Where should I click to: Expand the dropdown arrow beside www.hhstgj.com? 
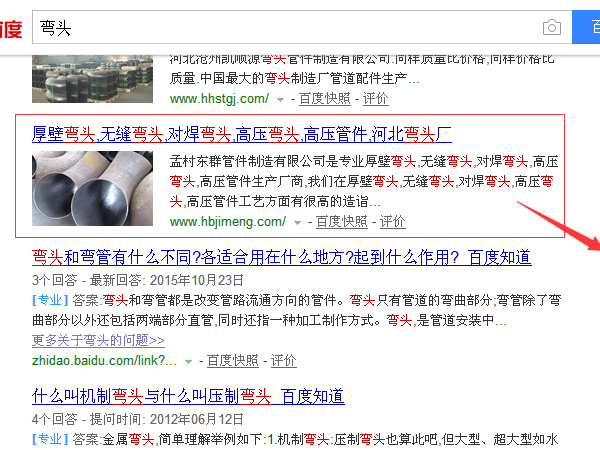click(281, 100)
